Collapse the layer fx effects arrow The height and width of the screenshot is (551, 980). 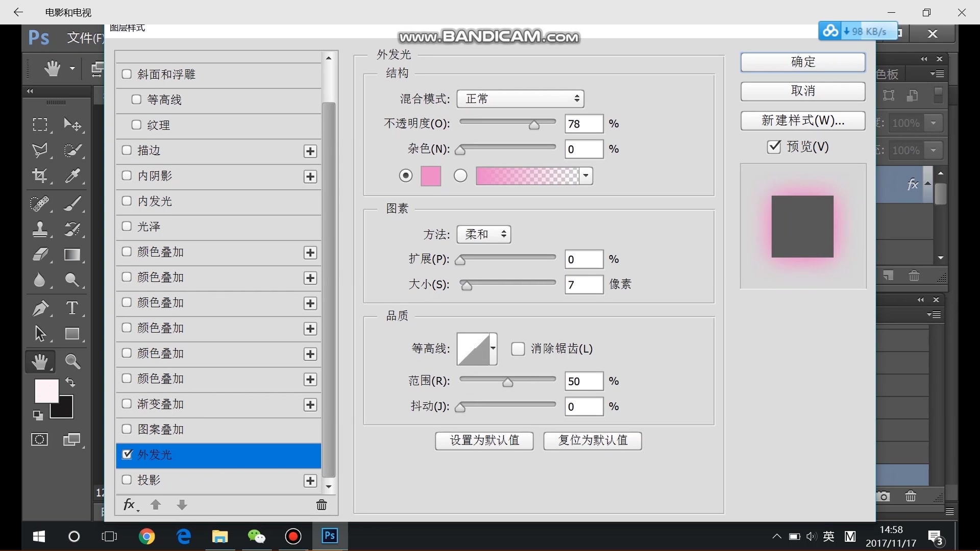tap(928, 184)
